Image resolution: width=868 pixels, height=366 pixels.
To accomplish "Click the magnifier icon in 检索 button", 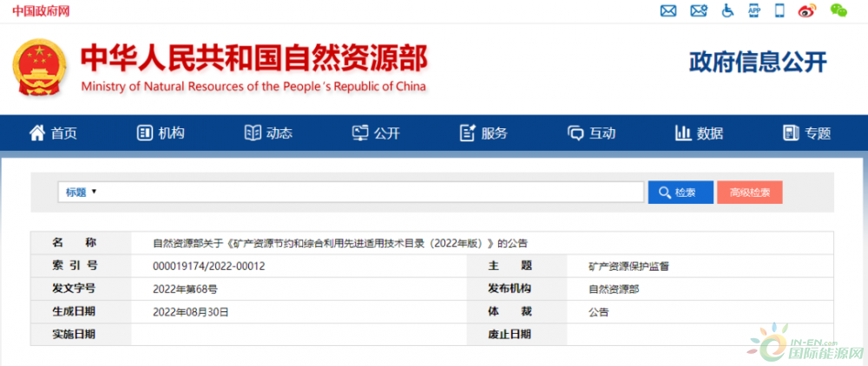I will coord(665,193).
